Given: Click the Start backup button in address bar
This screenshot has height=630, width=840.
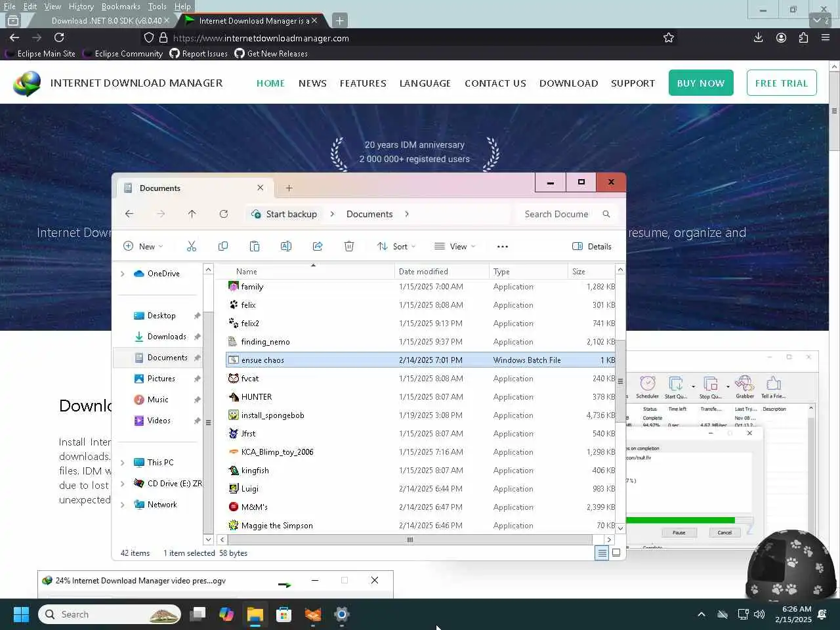Looking at the screenshot, I should pos(284,214).
